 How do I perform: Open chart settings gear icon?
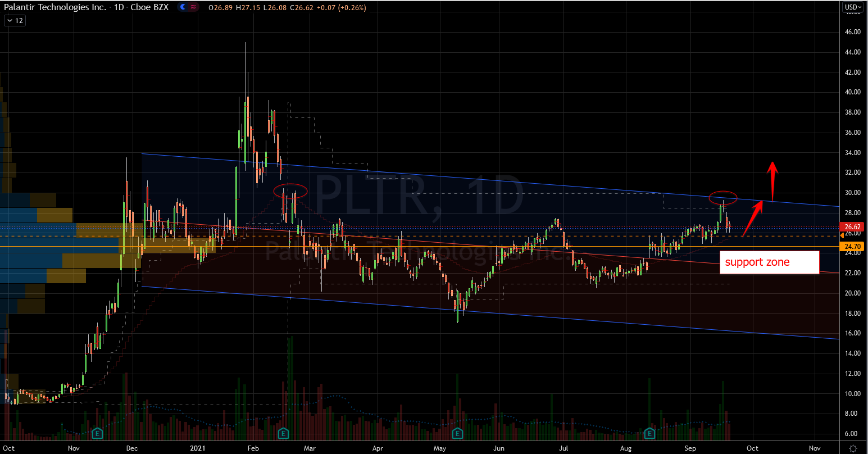click(853, 448)
